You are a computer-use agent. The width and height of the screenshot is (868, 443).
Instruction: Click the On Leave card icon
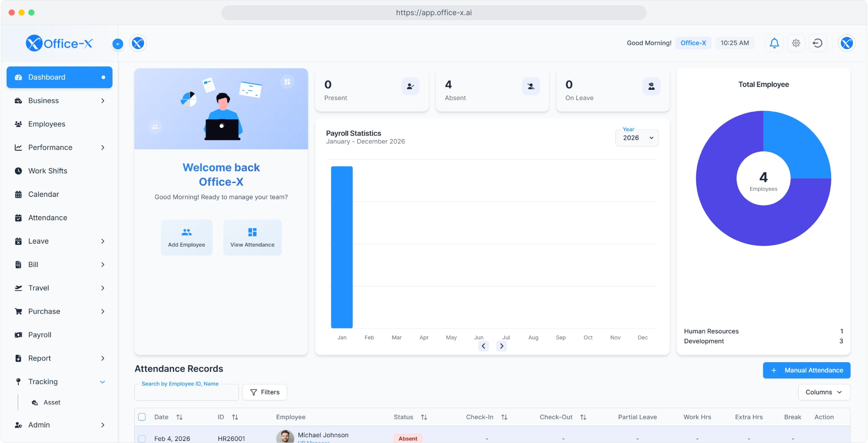[651, 86]
